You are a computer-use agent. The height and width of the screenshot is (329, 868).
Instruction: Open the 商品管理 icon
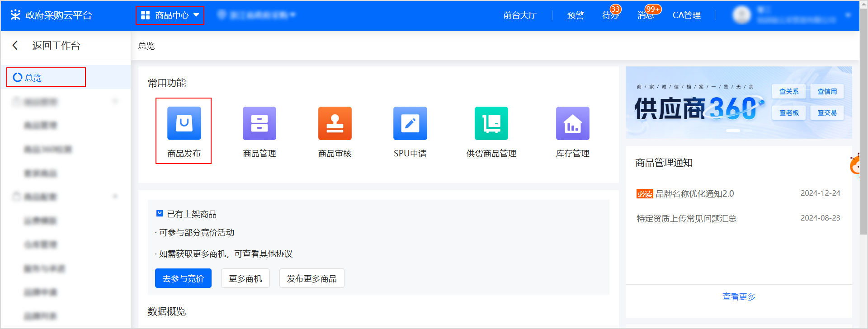coord(259,123)
